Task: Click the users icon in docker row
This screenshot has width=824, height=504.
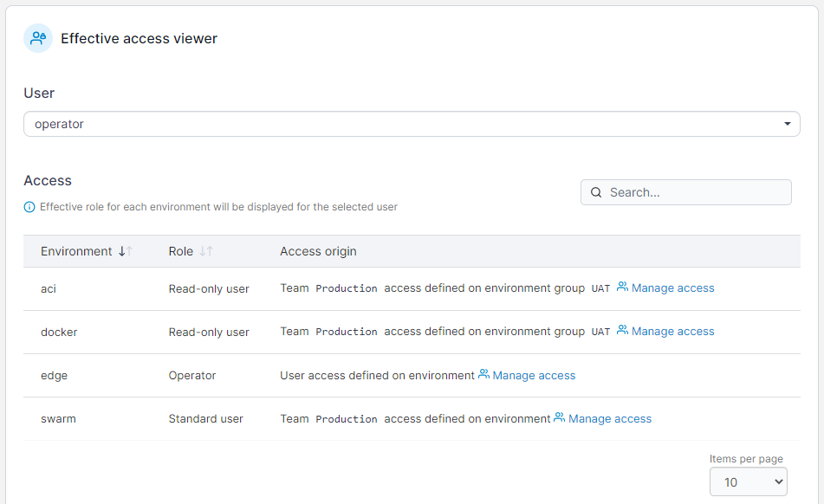Action: point(622,331)
